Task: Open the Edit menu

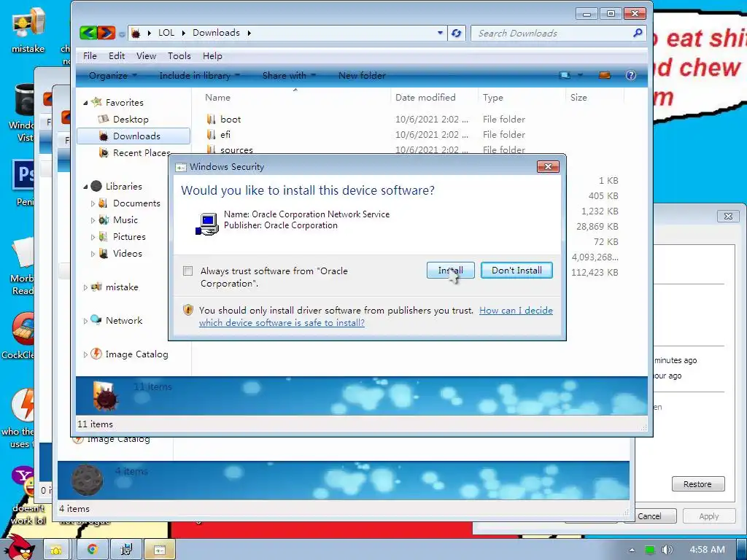Action: pyautogui.click(x=117, y=56)
